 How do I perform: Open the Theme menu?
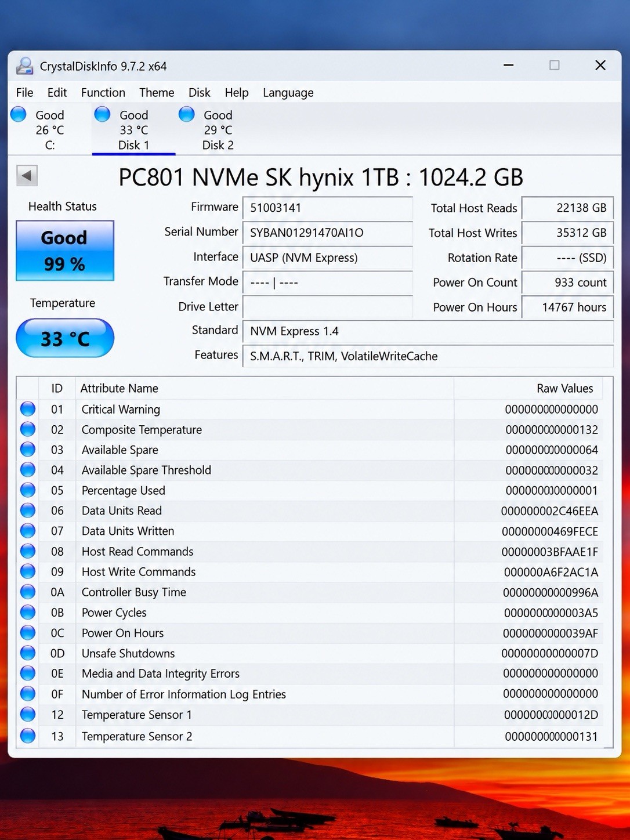(157, 93)
